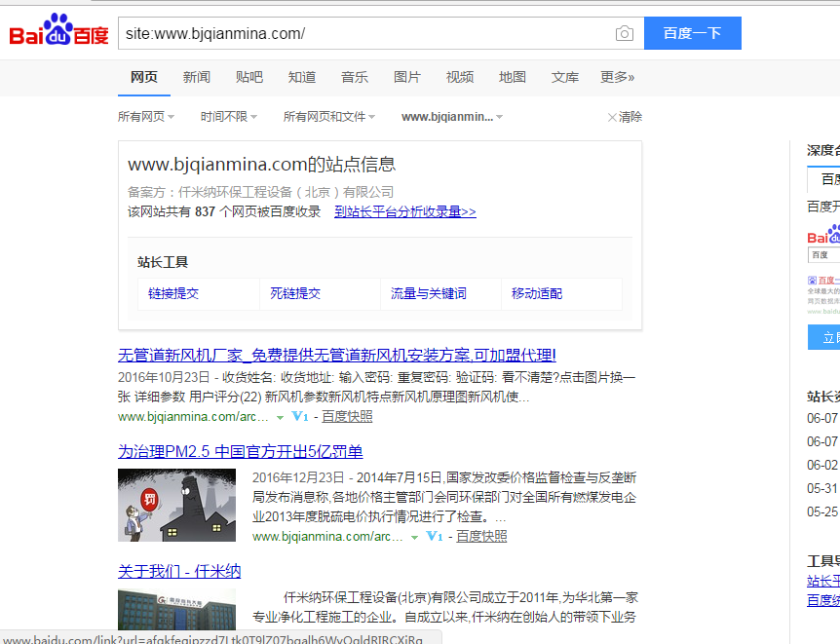Click the 链接提交 webmaster tool

tap(173, 293)
